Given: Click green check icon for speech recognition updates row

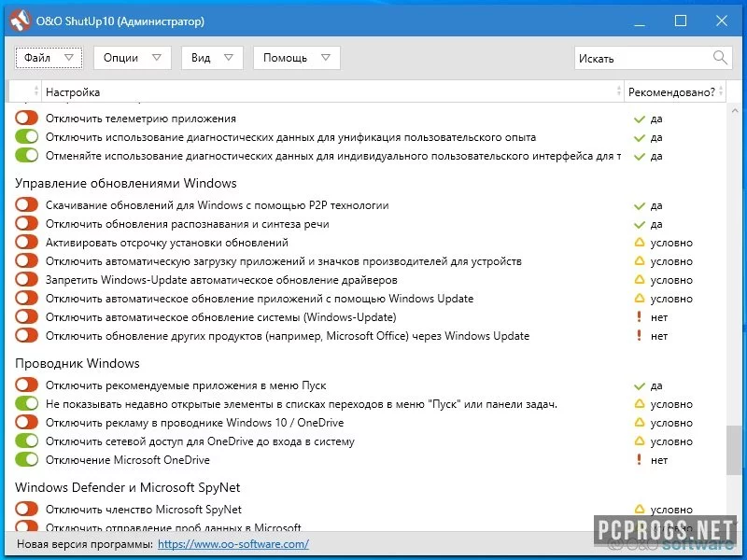Looking at the screenshot, I should [x=640, y=224].
